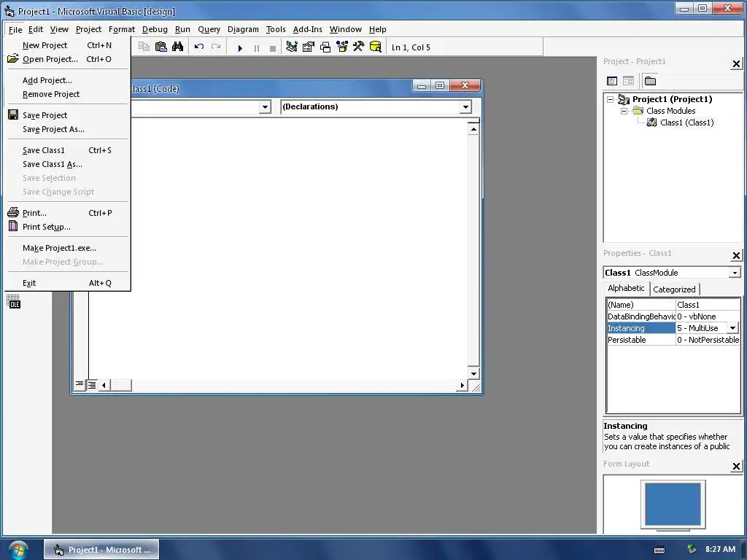Click the End (stop) toolbar button

click(x=273, y=47)
